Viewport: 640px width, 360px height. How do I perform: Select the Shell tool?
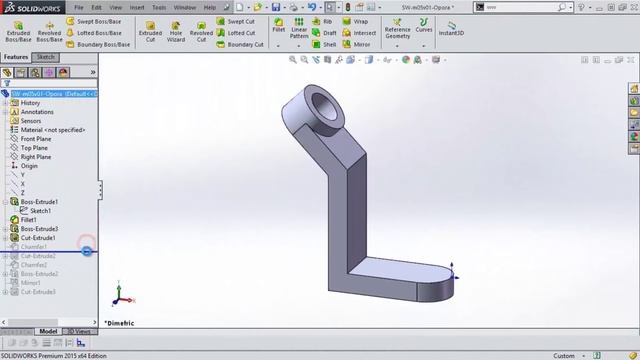point(324,44)
